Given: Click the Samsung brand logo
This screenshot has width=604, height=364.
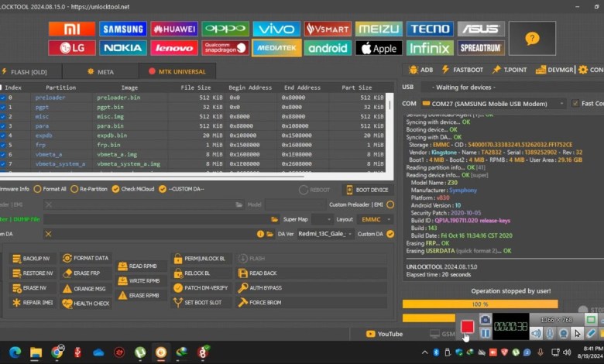Looking at the screenshot, I should click(123, 29).
